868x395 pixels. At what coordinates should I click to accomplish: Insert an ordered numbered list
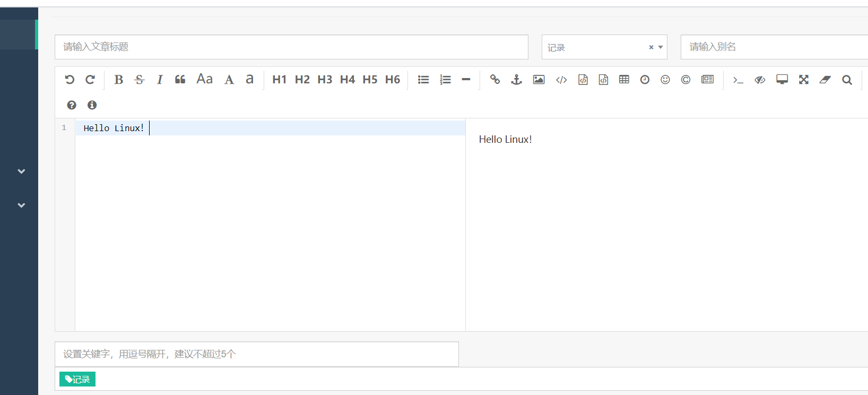coord(445,80)
